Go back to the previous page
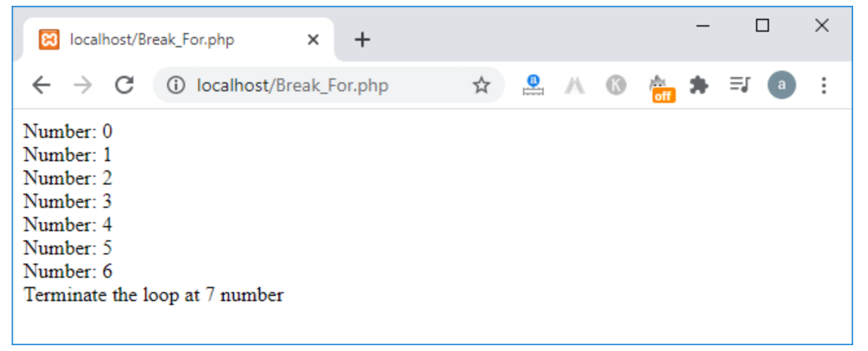 click(x=41, y=85)
